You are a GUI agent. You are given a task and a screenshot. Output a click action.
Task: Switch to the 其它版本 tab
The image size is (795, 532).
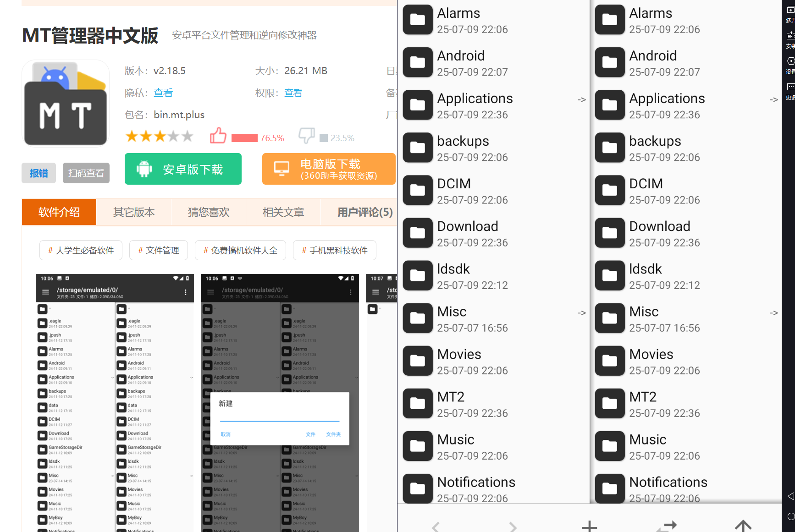click(134, 212)
